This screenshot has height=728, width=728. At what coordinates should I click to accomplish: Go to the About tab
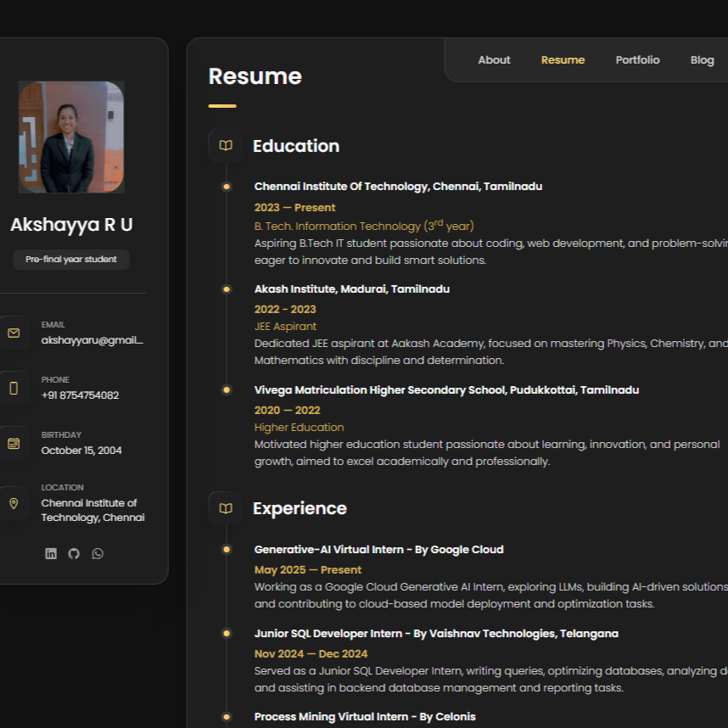[494, 60]
